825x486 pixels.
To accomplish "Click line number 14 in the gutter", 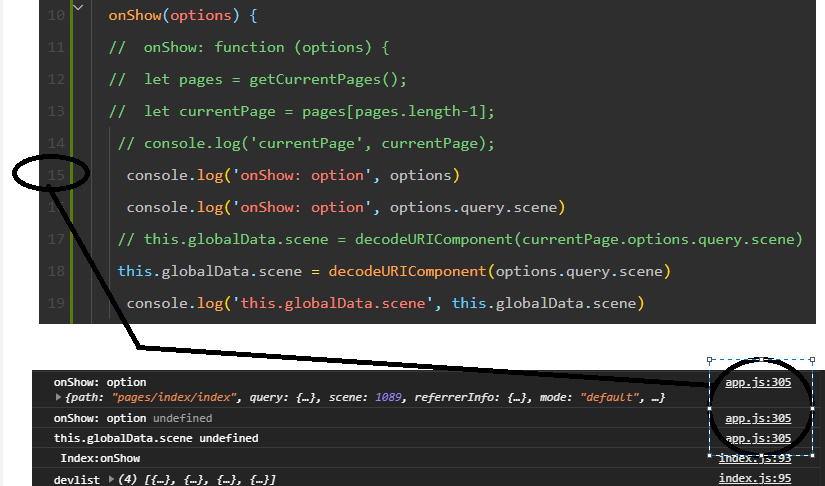I will 56,143.
